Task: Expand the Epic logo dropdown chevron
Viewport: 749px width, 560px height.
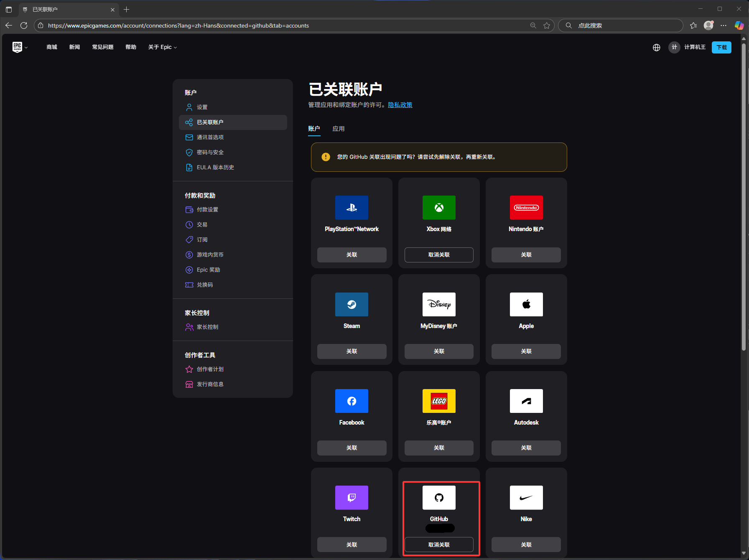Action: (26, 48)
